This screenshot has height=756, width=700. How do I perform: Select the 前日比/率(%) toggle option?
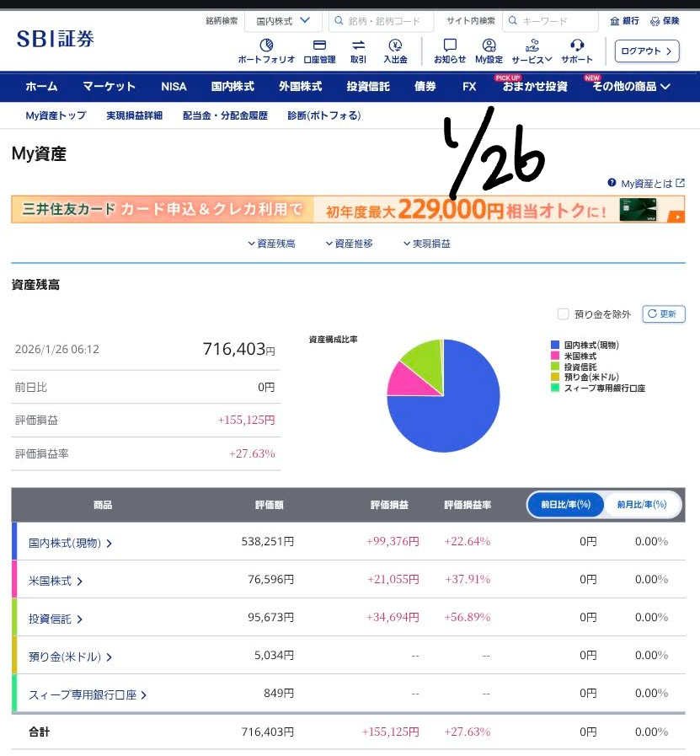coord(566,504)
